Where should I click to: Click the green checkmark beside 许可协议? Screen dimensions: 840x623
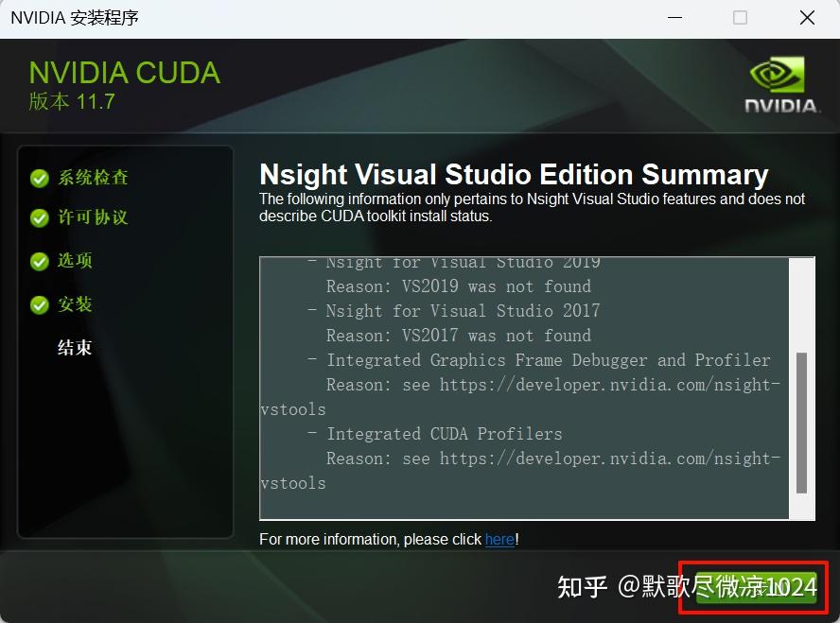[x=39, y=218]
